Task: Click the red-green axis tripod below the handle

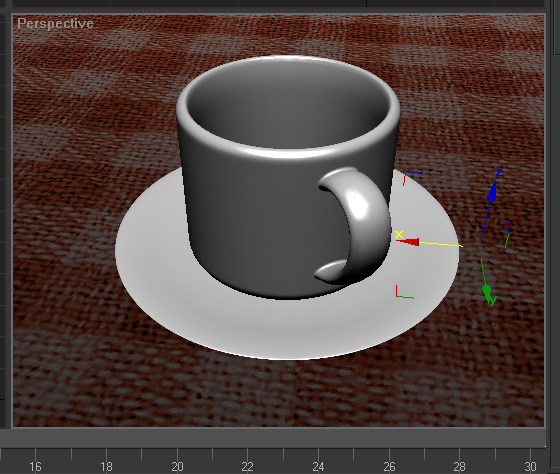Action: [x=404, y=292]
